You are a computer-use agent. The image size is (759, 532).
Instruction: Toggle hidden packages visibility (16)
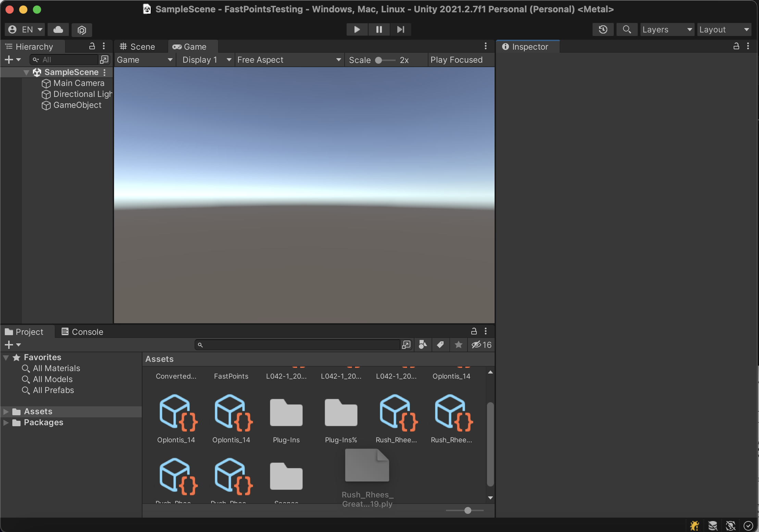pos(481,345)
